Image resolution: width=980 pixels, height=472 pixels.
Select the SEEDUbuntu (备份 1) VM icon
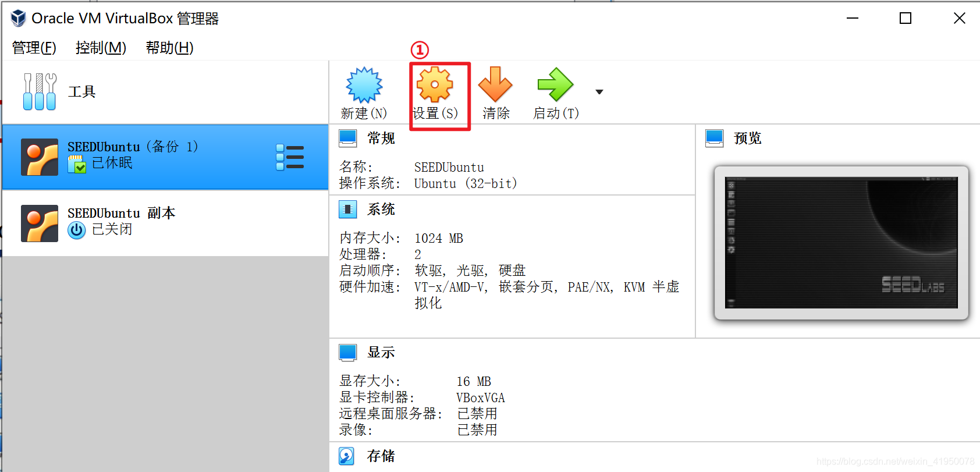40,157
